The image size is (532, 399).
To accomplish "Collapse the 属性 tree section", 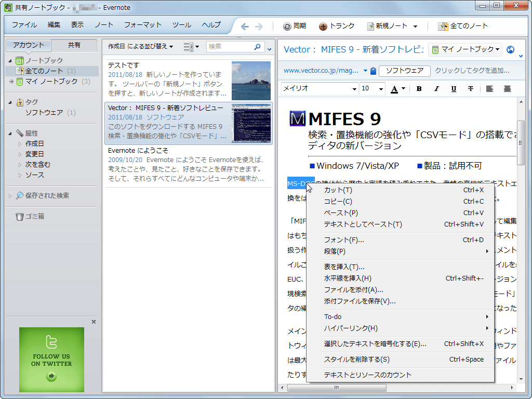I will 10,134.
